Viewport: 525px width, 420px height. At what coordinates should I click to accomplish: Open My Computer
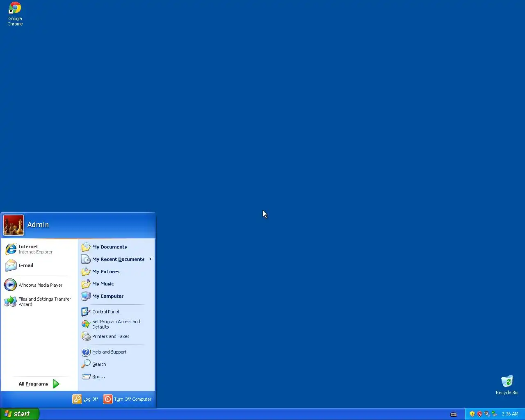[x=117, y=296]
